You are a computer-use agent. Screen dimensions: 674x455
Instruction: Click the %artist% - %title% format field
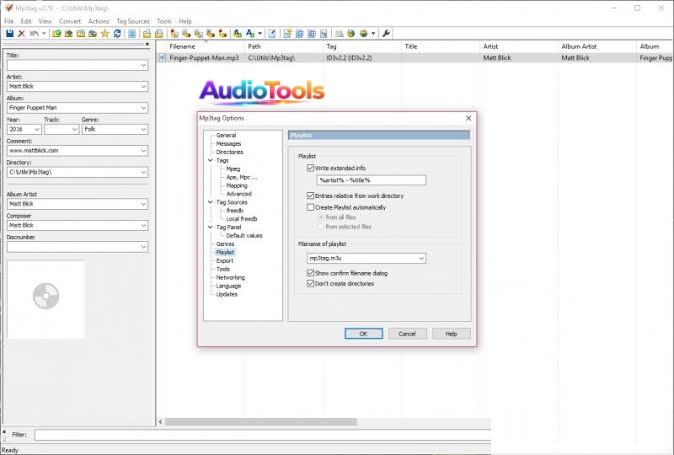tap(371, 180)
